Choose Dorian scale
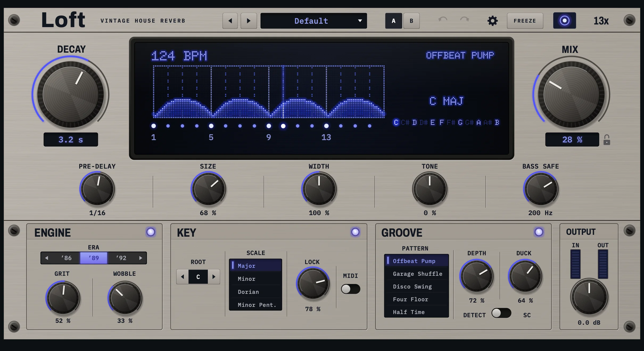644x351 pixels. click(255, 292)
